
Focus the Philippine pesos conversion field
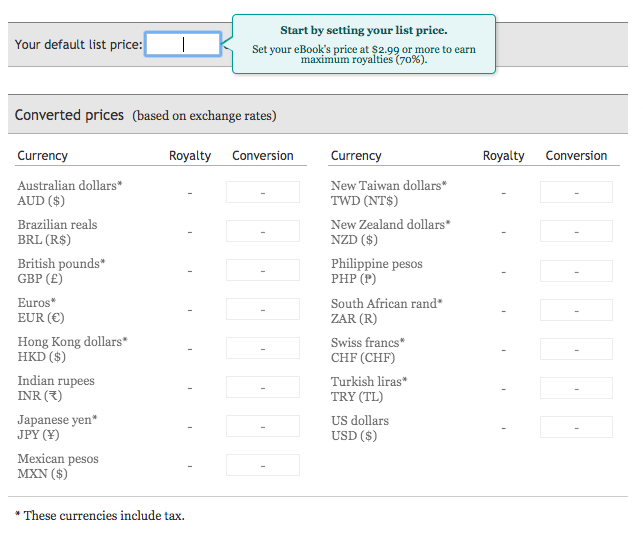point(576,271)
